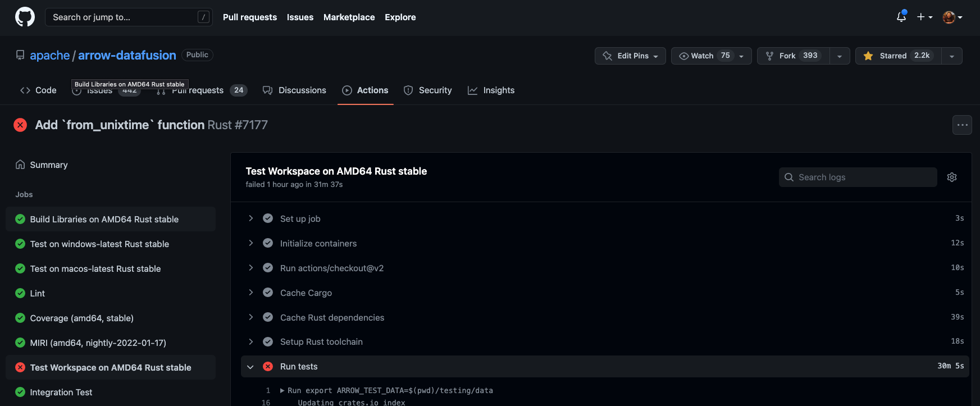Expand the Set up job step

click(250, 218)
